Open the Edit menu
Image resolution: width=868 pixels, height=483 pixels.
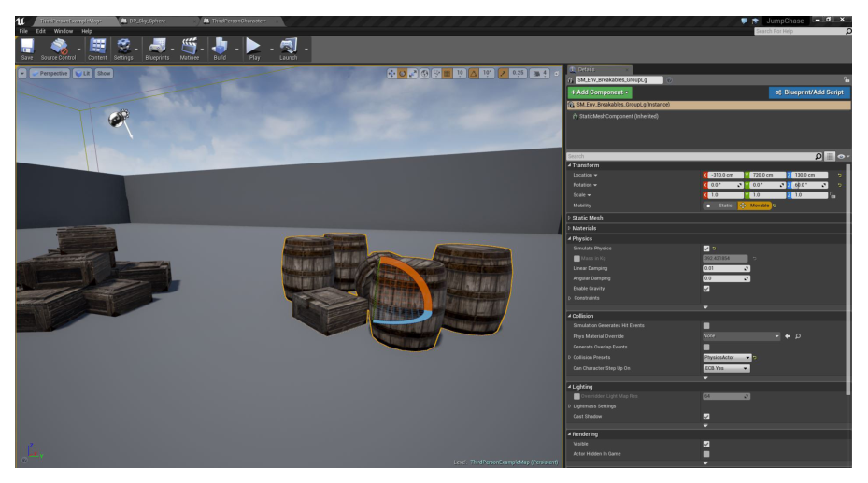point(41,31)
